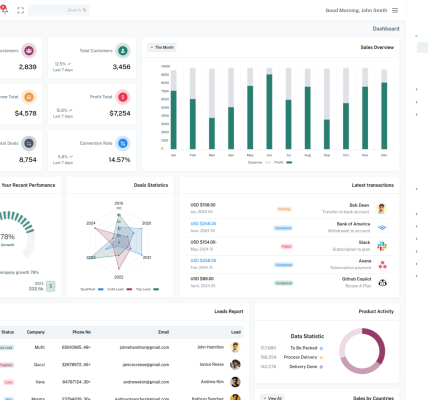
Task: Open the hamburger menu beside John Smith
Action: (x=395, y=10)
